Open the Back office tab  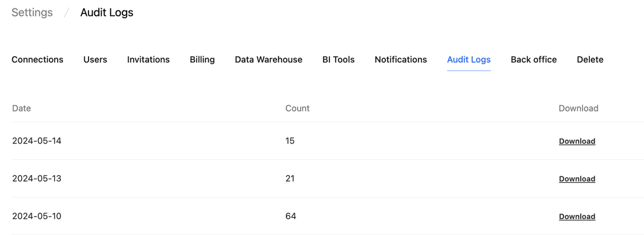(534, 60)
